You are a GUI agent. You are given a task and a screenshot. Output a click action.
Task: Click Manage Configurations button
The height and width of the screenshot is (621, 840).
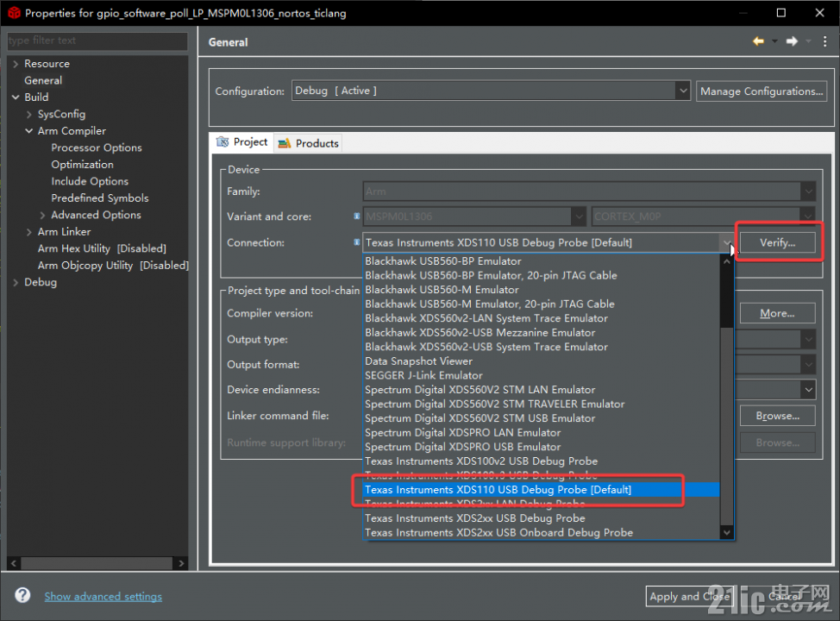click(762, 91)
